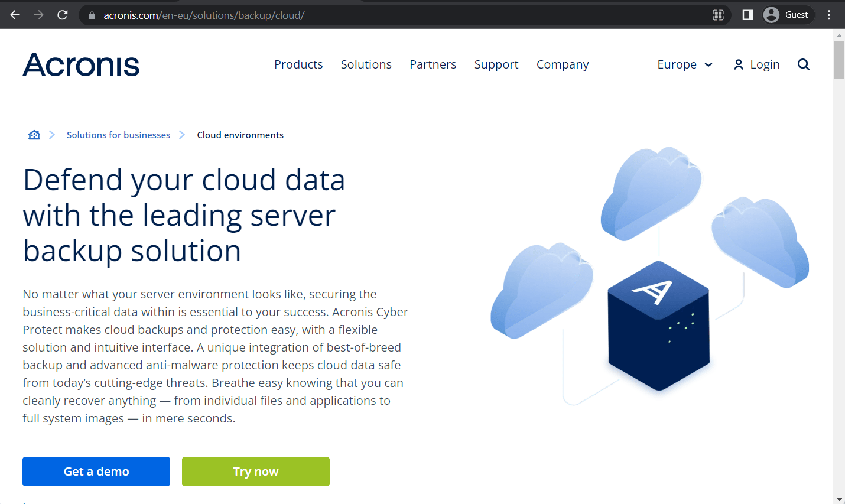Image resolution: width=845 pixels, height=504 pixels.
Task: Open the Solutions menu
Action: pyautogui.click(x=366, y=64)
